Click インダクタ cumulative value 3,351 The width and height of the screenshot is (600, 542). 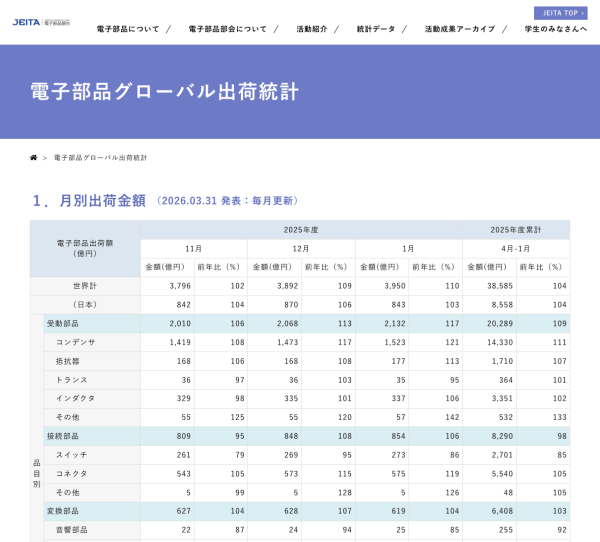coord(502,398)
